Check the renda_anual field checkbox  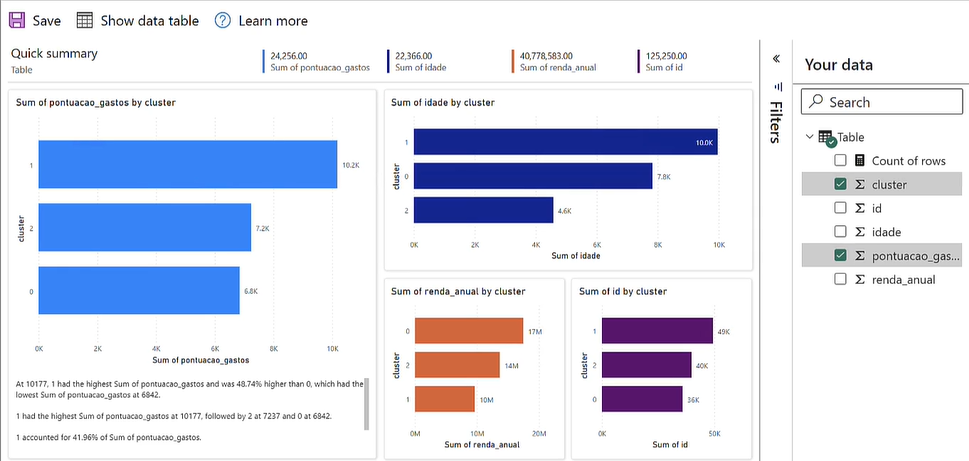click(x=840, y=279)
